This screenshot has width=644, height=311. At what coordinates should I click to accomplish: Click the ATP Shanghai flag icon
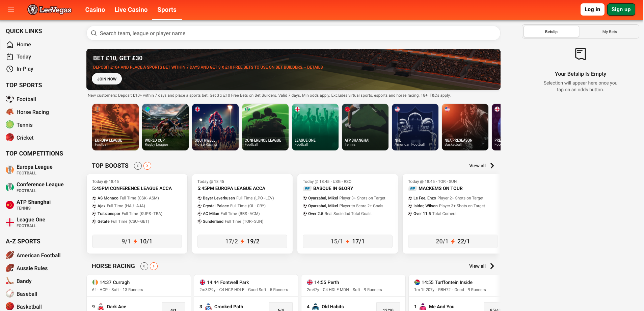coord(10,205)
